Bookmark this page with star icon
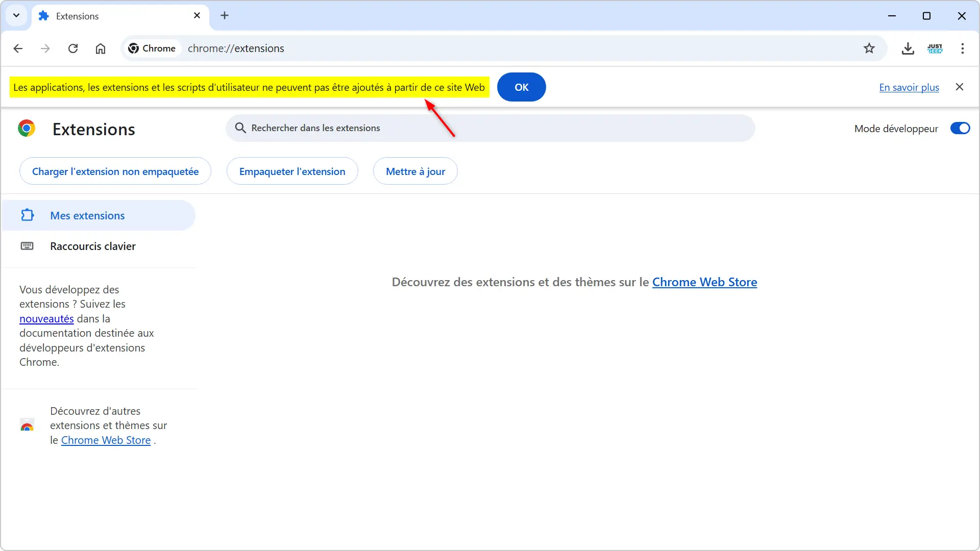980x551 pixels. (x=869, y=48)
